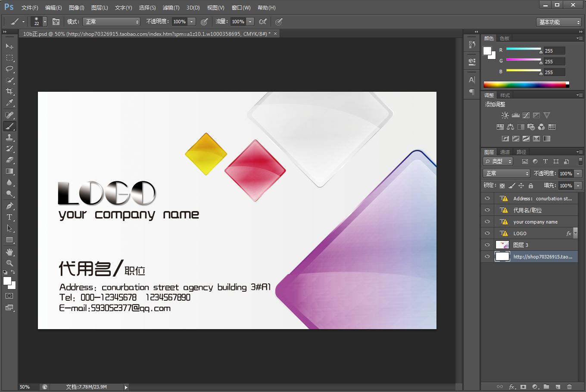Select the Hand tool
586x392 pixels.
click(9, 252)
